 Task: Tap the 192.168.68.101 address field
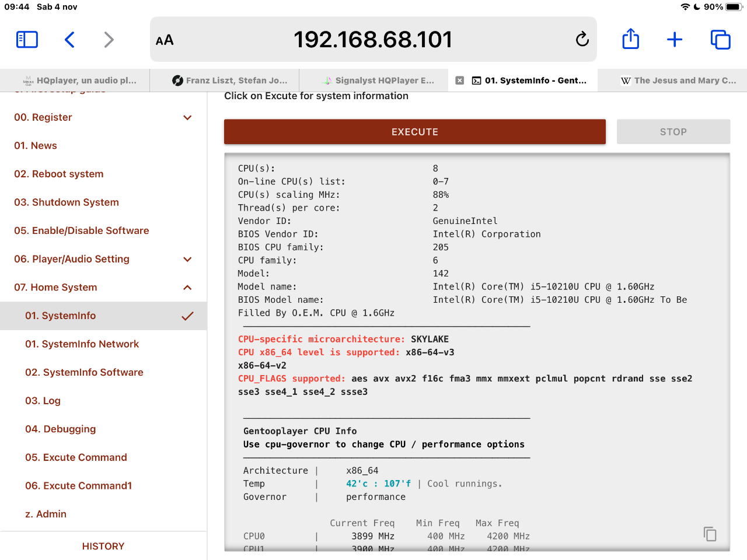point(373,40)
